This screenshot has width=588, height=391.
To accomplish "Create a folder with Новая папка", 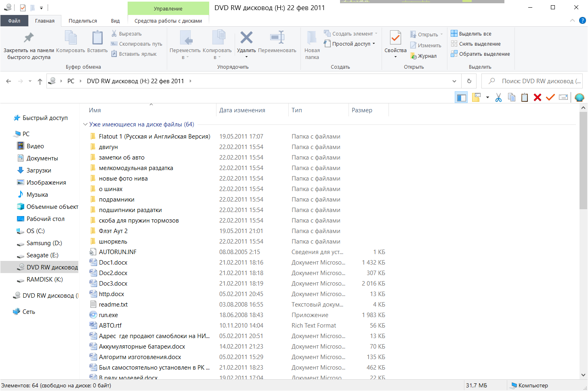I will click(x=312, y=44).
